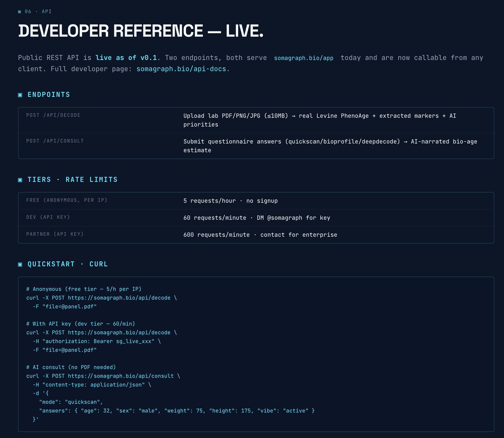
Task: Click the 'TIERS · RATE LIMITS' section heading
Action: (73, 180)
